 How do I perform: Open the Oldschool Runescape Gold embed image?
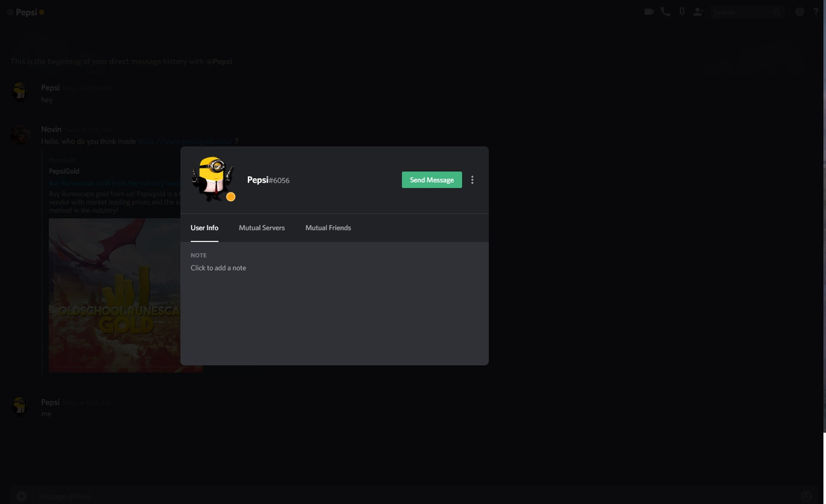pyautogui.click(x=126, y=295)
